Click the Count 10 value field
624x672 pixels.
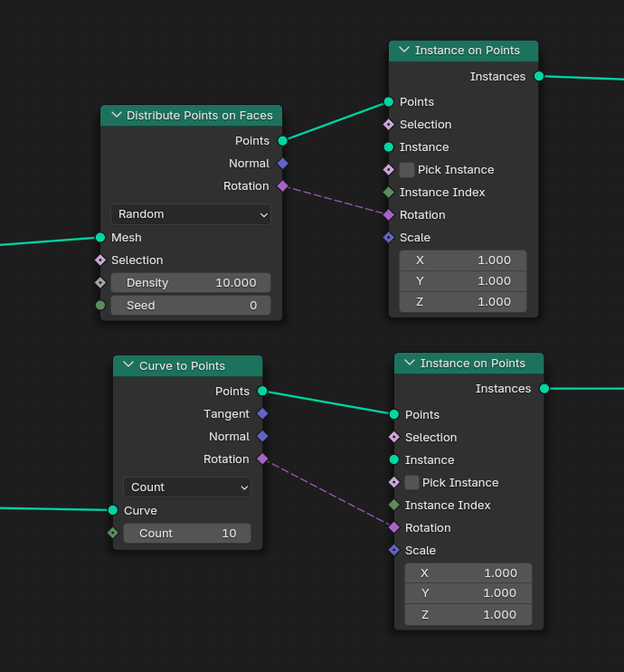pos(187,533)
